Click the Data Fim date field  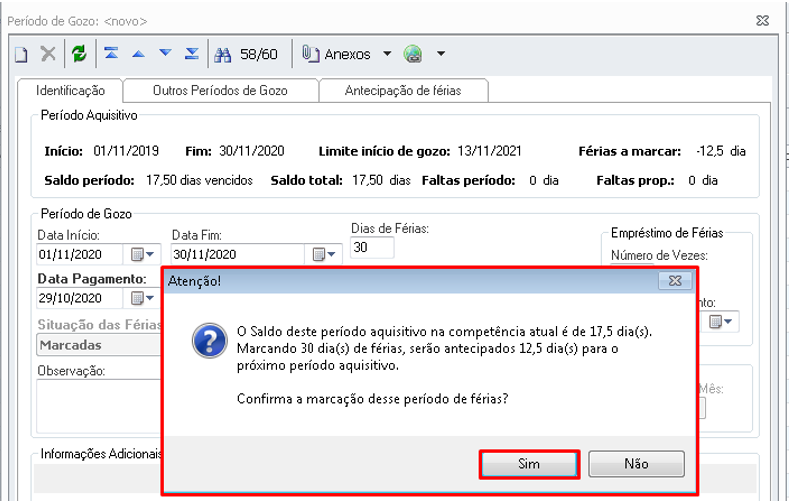coord(237,255)
